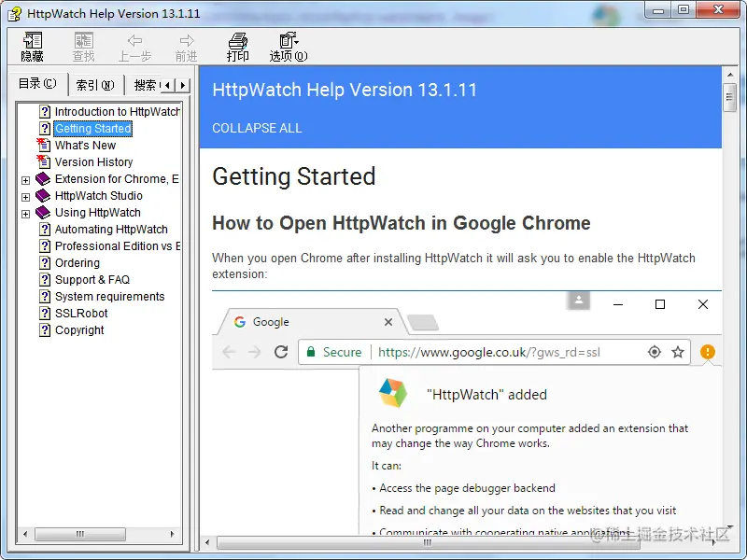Click the Extension for Chrome book icon
The height and width of the screenshot is (560, 747).
[43, 178]
